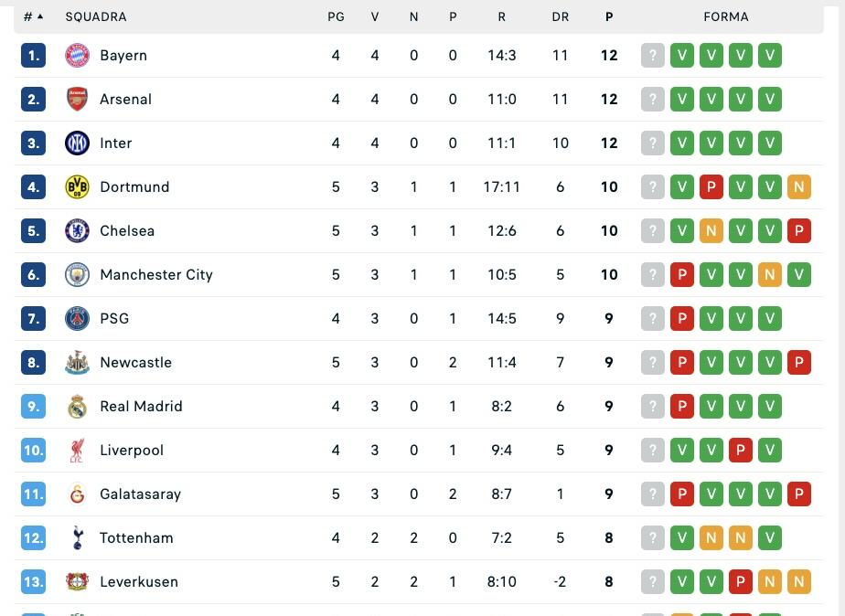Click the Arsenal club crest
The image size is (845, 616).
click(78, 99)
